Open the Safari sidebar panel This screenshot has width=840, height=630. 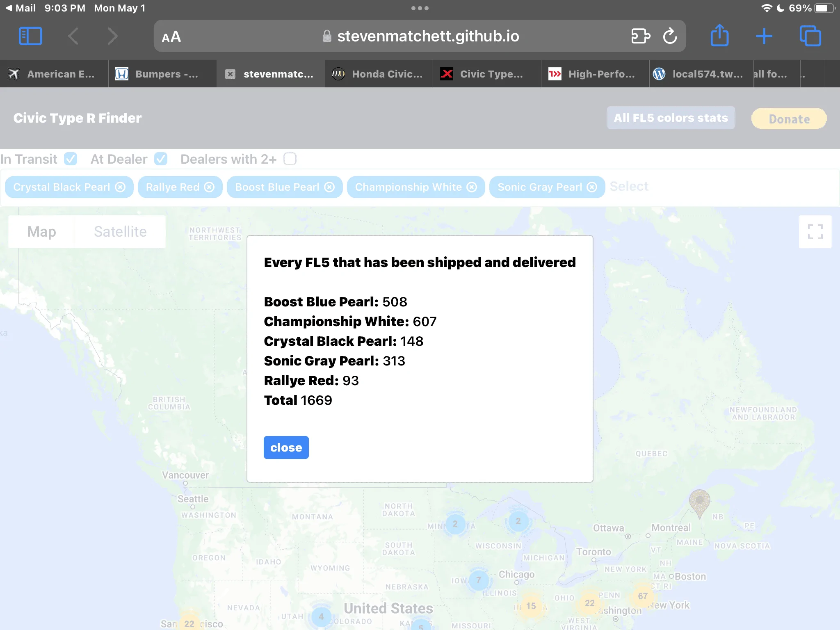(x=30, y=36)
